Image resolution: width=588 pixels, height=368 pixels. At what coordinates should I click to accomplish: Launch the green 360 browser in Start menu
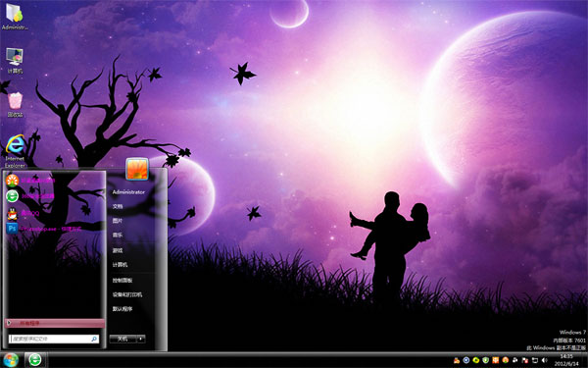pos(13,196)
